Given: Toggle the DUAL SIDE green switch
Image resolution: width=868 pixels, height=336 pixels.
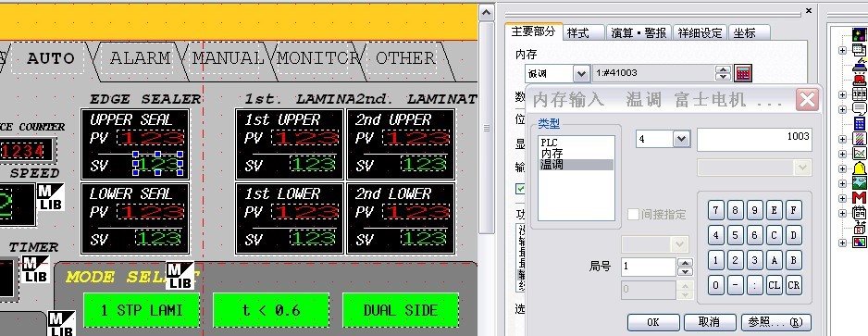Looking at the screenshot, I should [x=401, y=310].
